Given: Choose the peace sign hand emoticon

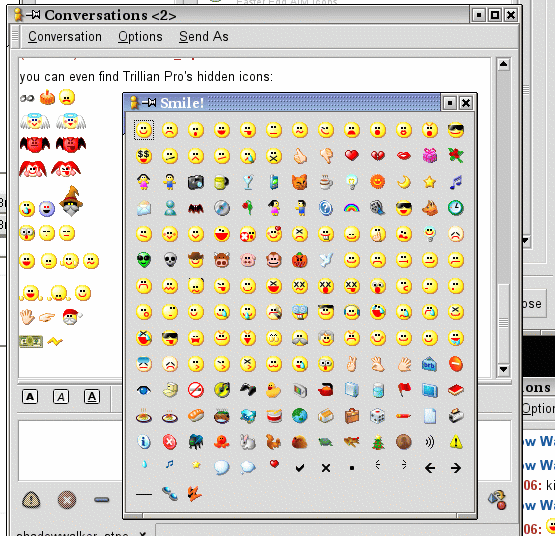Looking at the screenshot, I should coord(351,364).
